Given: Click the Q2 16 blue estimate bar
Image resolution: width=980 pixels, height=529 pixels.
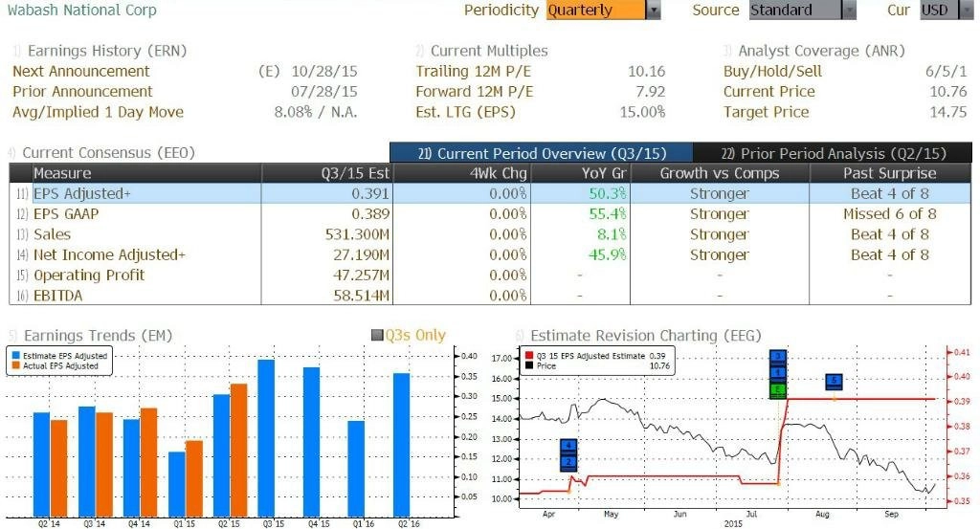Looking at the screenshot, I should (x=401, y=445).
